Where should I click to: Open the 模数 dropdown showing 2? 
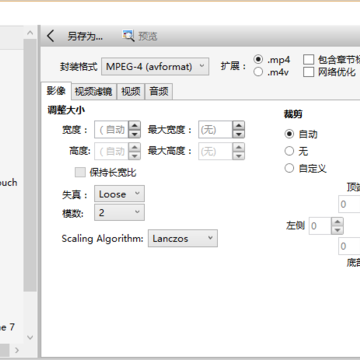click(x=119, y=213)
